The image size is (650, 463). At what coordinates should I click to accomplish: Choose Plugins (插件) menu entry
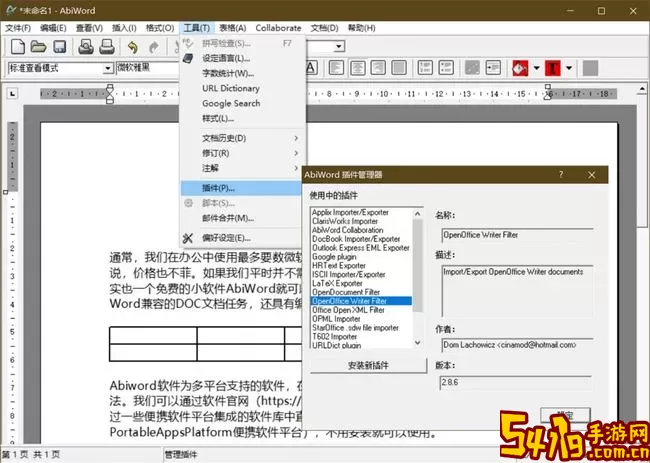click(x=241, y=188)
